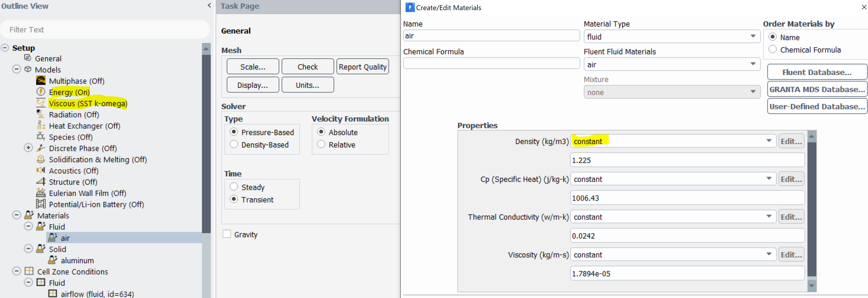The height and width of the screenshot is (298, 868).
Task: Click the Properties list scrollbar
Action: (x=812, y=209)
